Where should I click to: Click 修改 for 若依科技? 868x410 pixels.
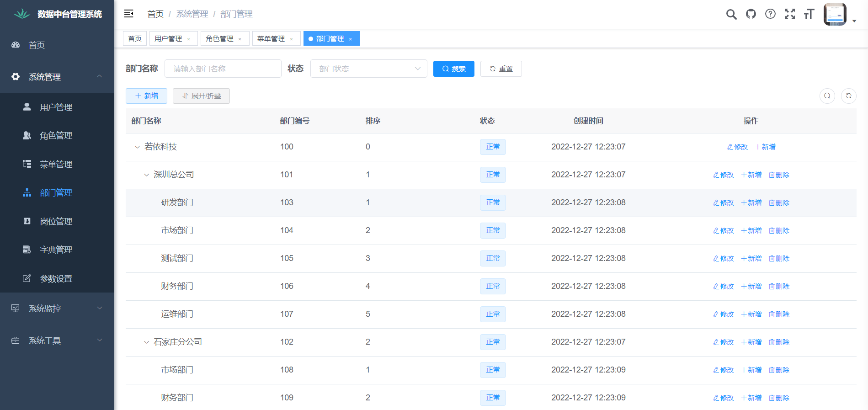coord(737,147)
